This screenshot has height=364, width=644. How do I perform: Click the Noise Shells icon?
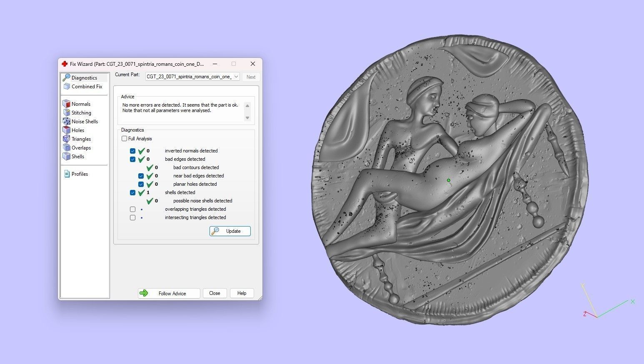[x=66, y=121]
